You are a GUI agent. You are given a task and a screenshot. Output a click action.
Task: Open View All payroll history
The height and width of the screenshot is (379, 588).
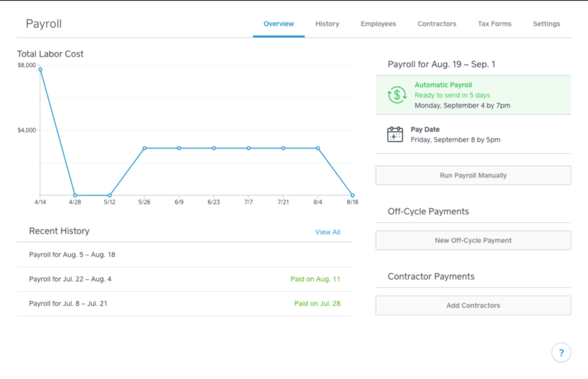pos(327,232)
